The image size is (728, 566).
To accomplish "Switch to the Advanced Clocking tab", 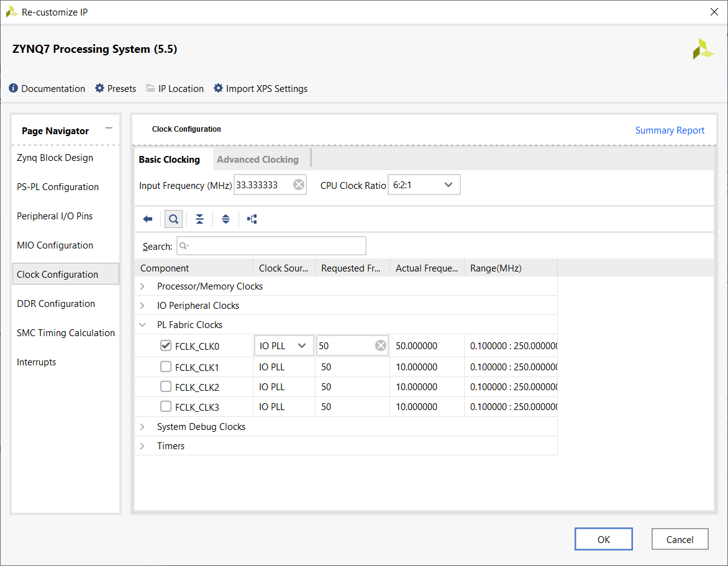I will pyautogui.click(x=258, y=159).
